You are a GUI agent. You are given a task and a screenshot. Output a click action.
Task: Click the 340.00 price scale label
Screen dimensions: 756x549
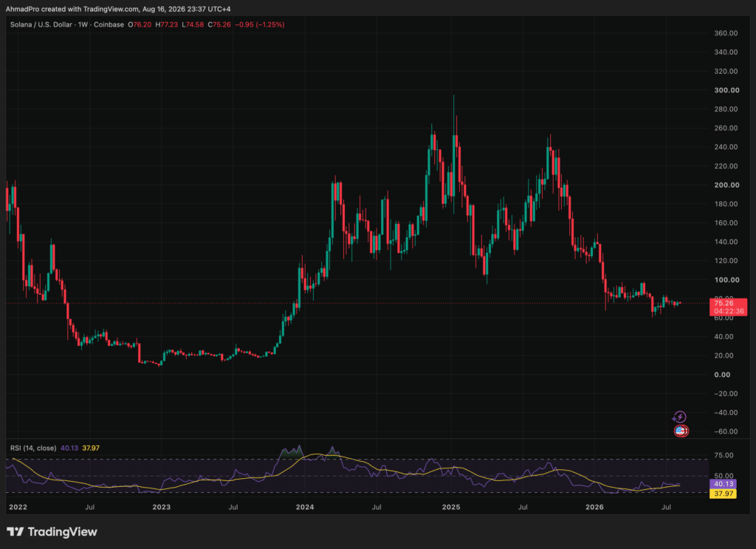(x=726, y=52)
